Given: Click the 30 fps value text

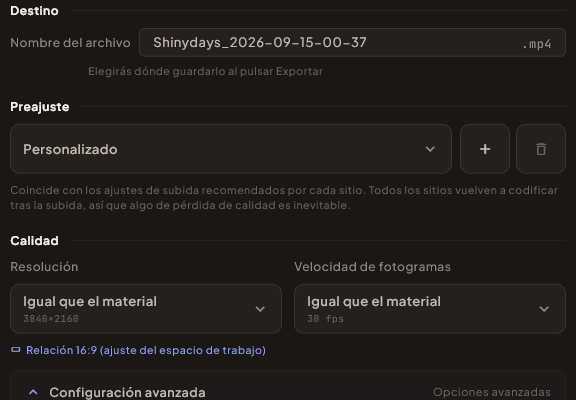Looking at the screenshot, I should click(x=325, y=318).
